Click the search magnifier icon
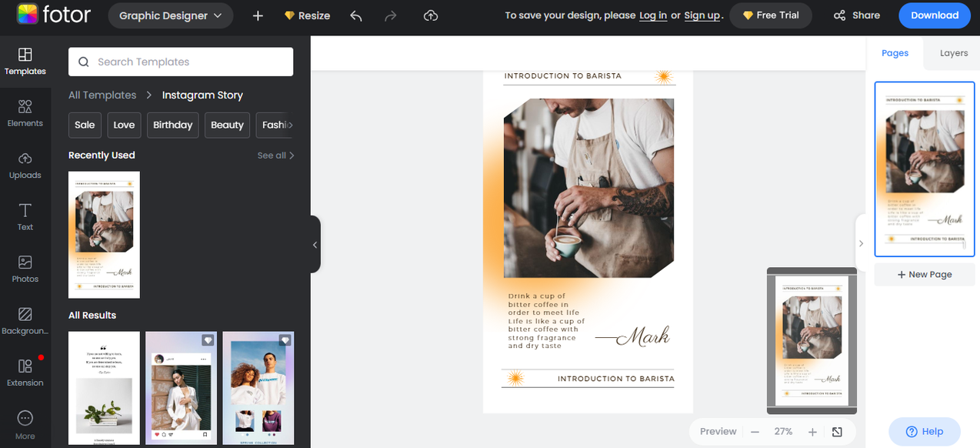Viewport: 980px width, 448px height. pyautogui.click(x=83, y=62)
